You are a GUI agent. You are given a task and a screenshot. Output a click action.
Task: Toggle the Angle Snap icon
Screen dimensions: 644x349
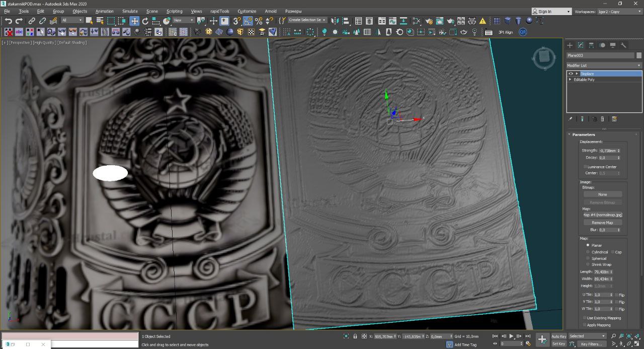pyautogui.click(x=248, y=21)
